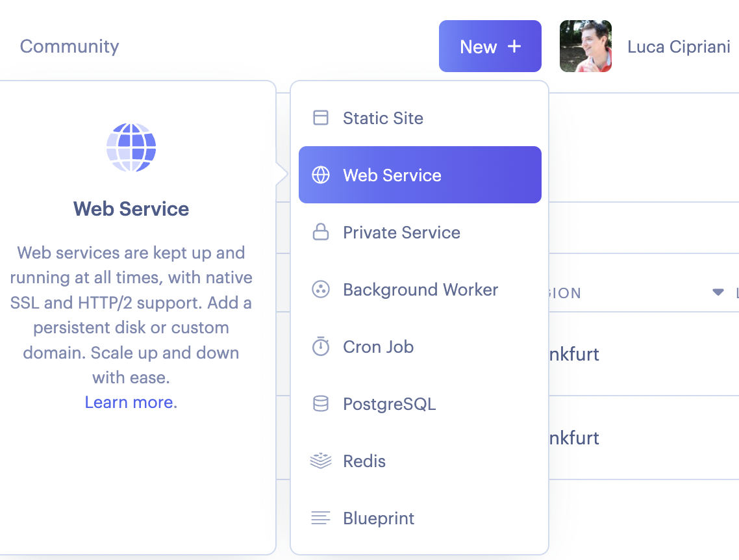Click the Web Service globe icon in menu
739x560 pixels.
(x=321, y=175)
